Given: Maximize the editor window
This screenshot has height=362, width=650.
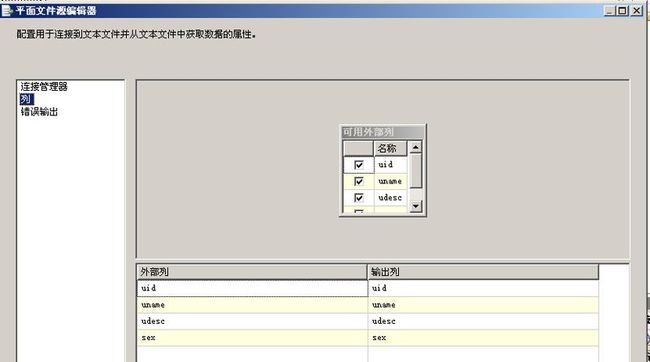Looking at the screenshot, I should click(622, 11).
